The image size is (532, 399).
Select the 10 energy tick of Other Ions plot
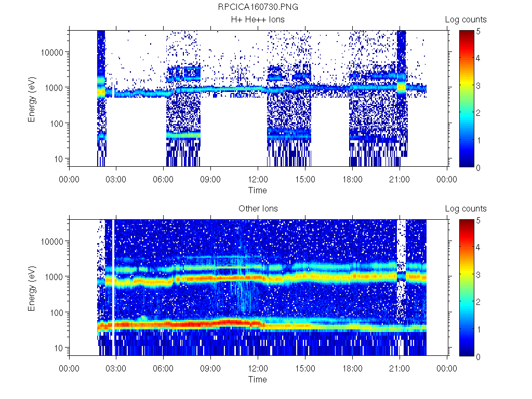point(59,348)
